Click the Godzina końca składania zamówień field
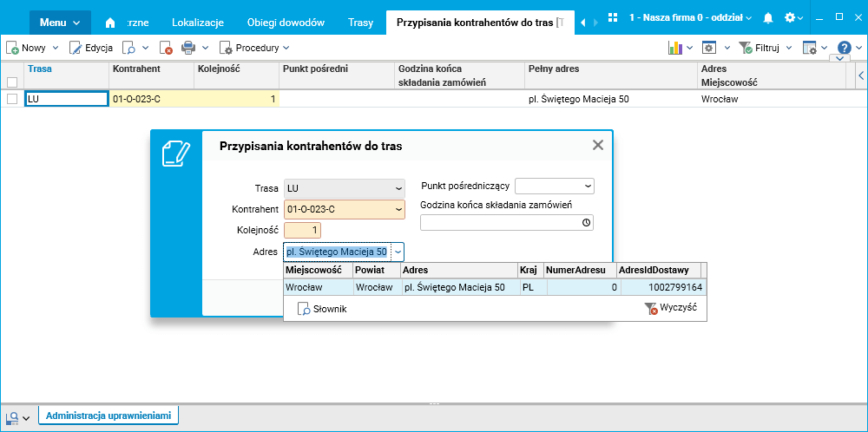 (507, 222)
